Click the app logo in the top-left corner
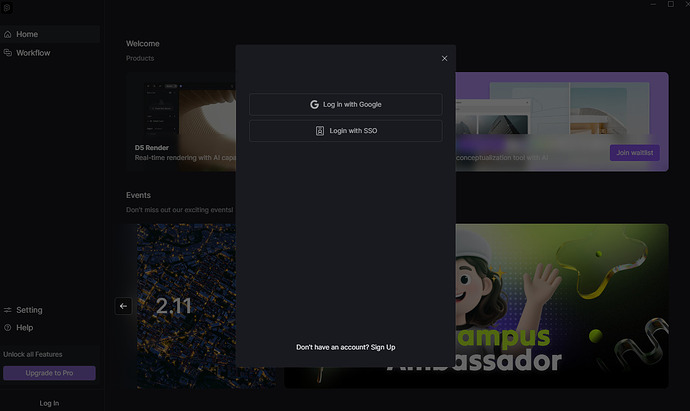Image resolution: width=690 pixels, height=411 pixels. tap(7, 7)
